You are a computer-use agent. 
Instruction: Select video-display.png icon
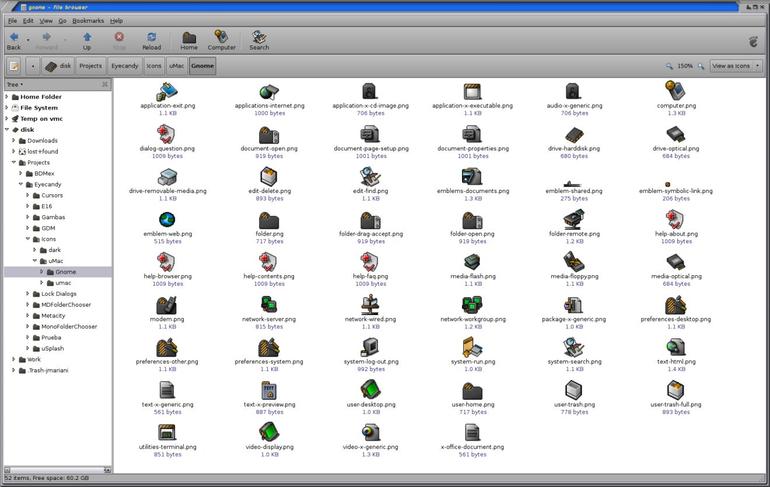269,432
